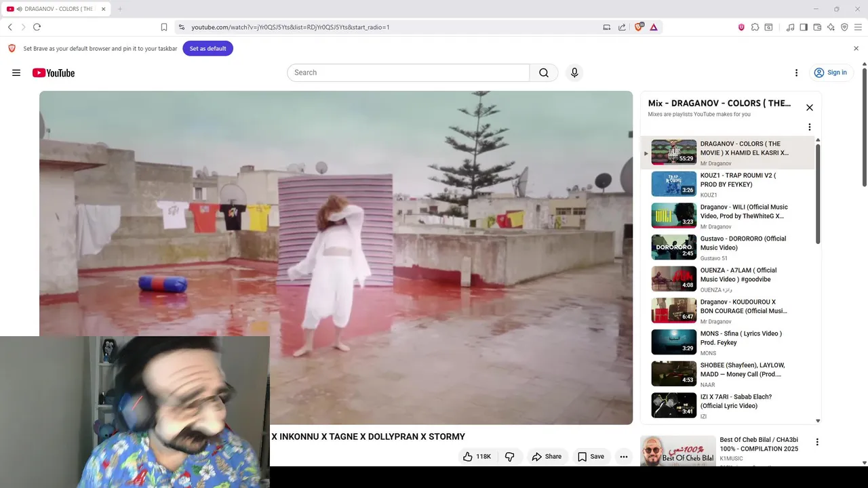868x488 pixels.
Task: Play Draganov - WILI from playlist
Action: [x=727, y=216]
